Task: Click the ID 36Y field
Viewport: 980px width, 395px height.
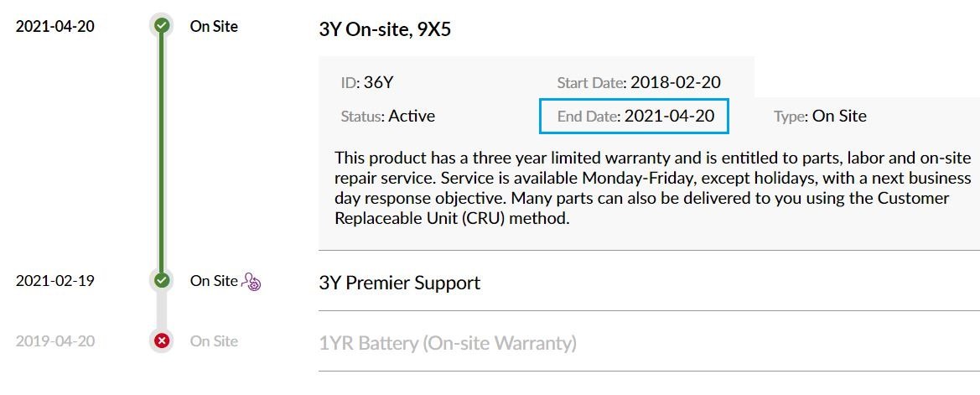Action: (x=367, y=82)
